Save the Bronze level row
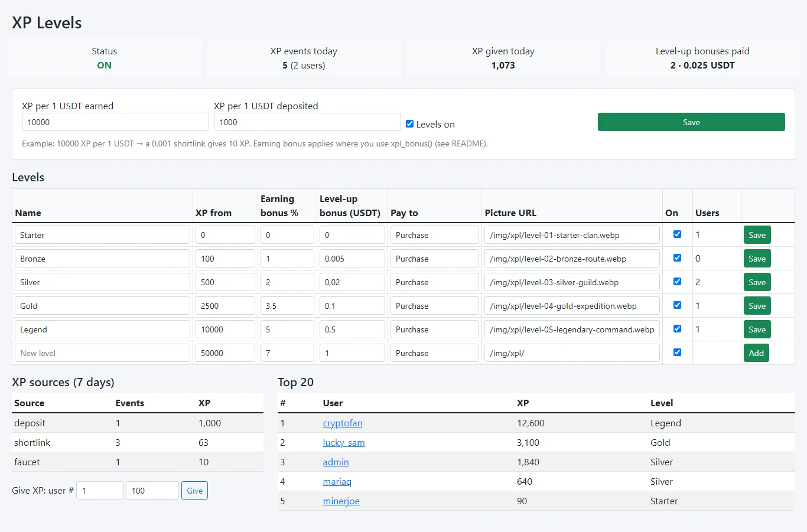The image size is (807, 532). point(757,259)
